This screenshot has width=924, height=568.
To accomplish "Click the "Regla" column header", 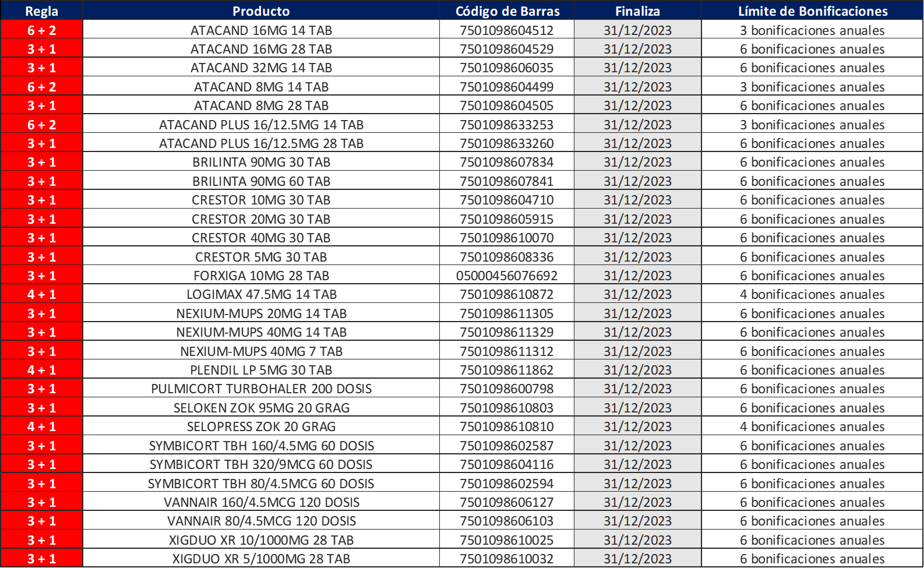I will (x=42, y=11).
